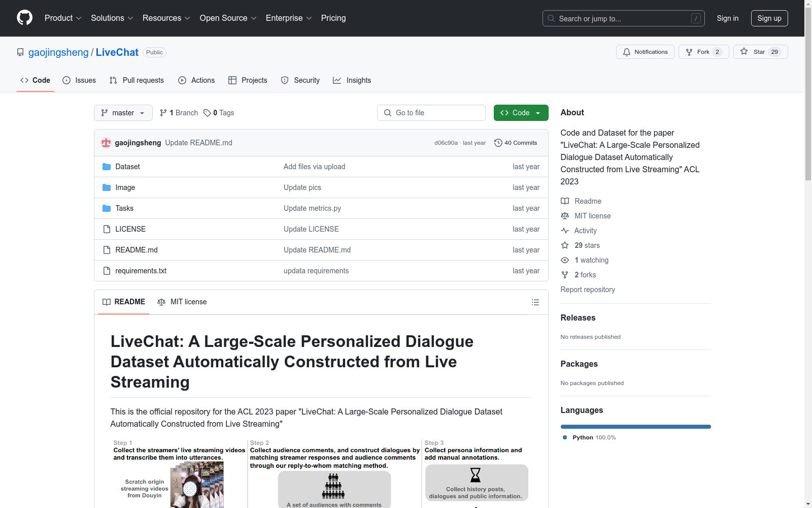Click the star icon beside 29 stars
The width and height of the screenshot is (812, 508).
[565, 245]
